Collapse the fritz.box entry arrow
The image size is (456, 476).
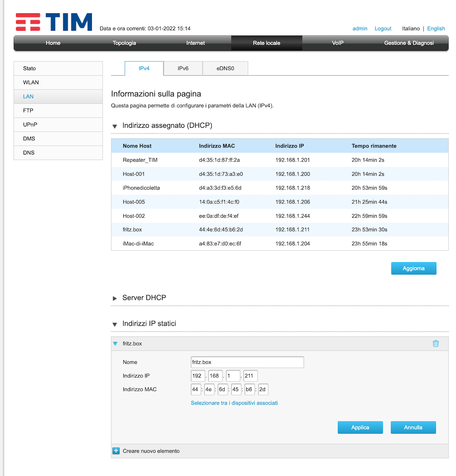point(115,344)
